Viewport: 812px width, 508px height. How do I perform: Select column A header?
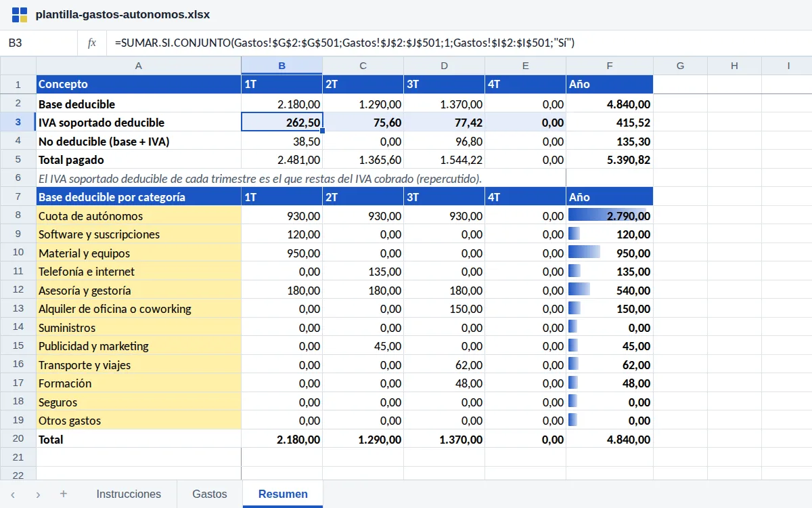pos(139,66)
